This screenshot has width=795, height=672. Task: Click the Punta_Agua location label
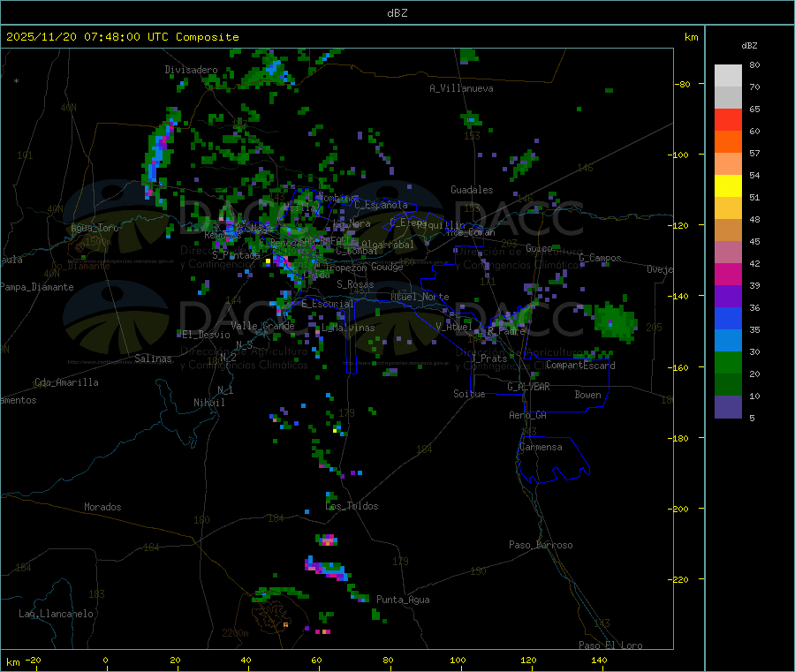click(x=403, y=600)
